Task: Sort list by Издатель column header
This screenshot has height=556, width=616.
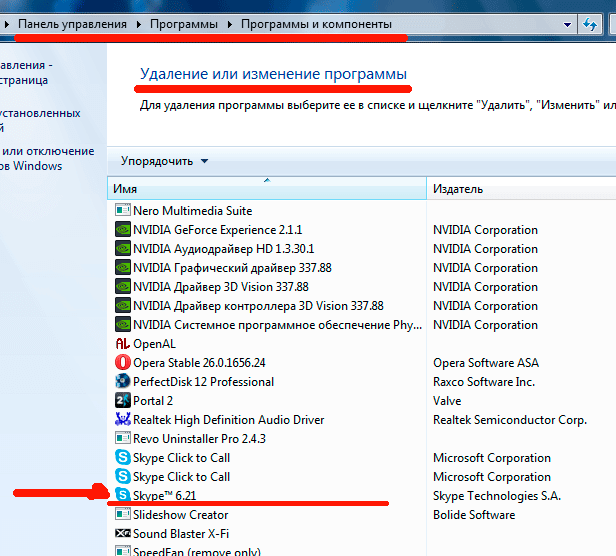Action: click(x=521, y=189)
